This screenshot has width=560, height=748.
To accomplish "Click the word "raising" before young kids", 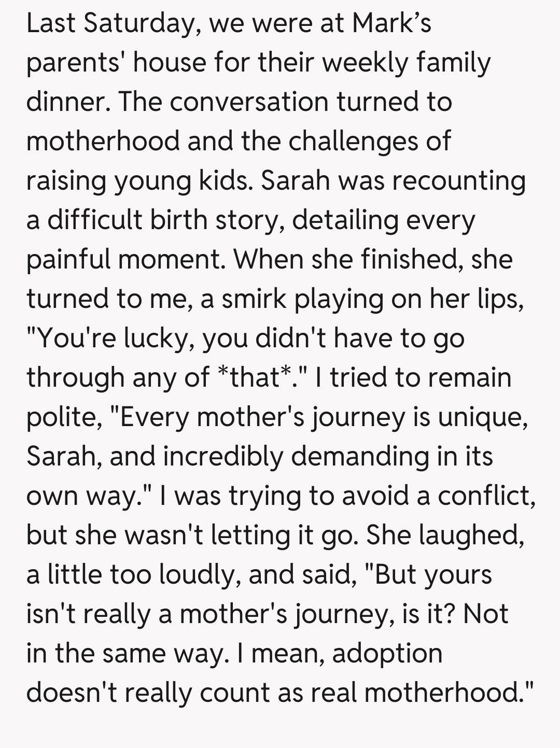I will [65, 180].
